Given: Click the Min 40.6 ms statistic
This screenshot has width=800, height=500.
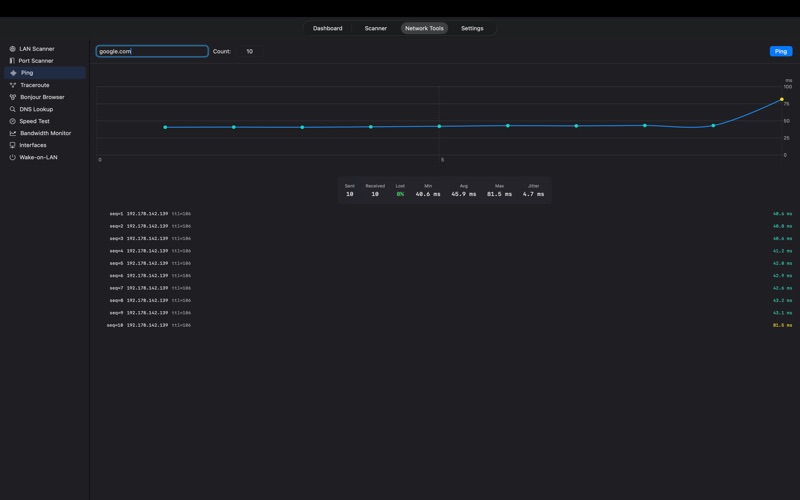Looking at the screenshot, I should click(x=428, y=194).
